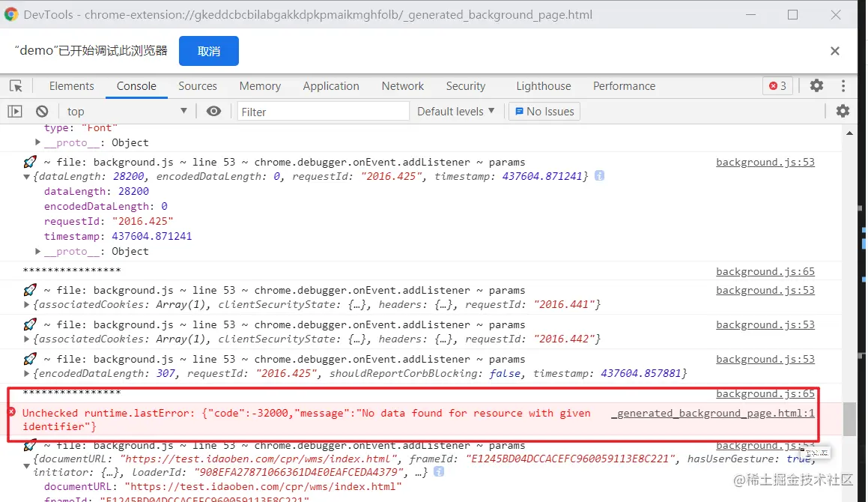This screenshot has width=868, height=502.
Task: Select the Unchecked runtime.lastError message text
Action: pyautogui.click(x=306, y=420)
